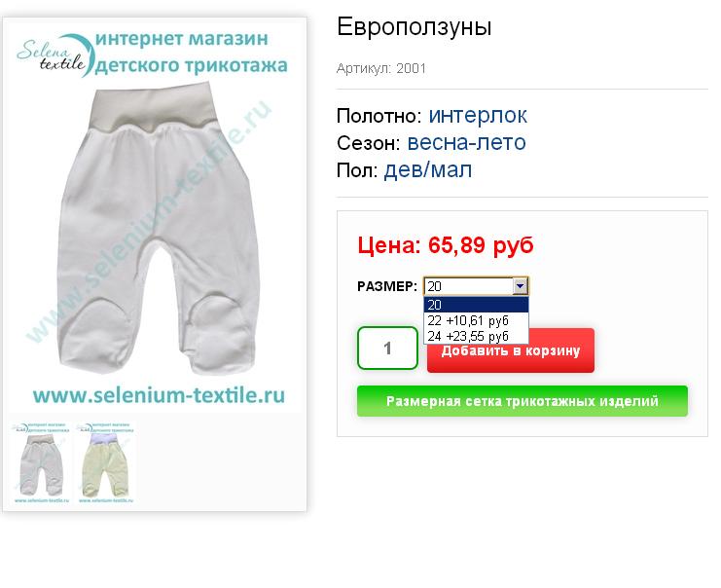Viewport: 721px width, 588px height.
Task: Open the интерлок fabric link
Action: coord(478,115)
